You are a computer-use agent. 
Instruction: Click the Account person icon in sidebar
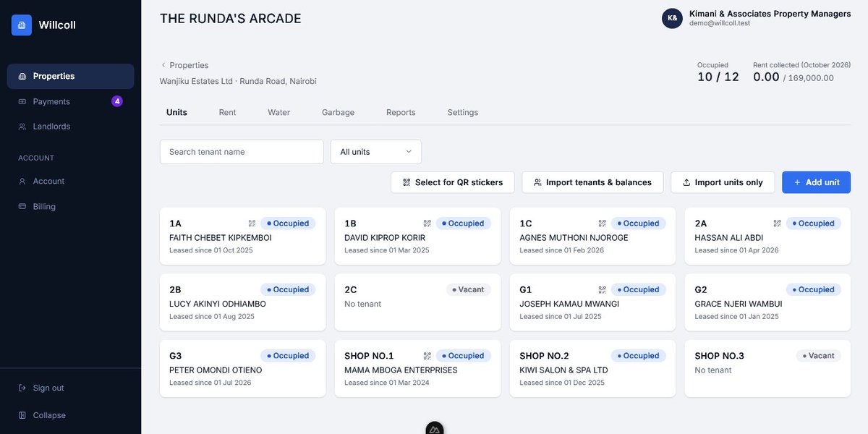coord(22,182)
